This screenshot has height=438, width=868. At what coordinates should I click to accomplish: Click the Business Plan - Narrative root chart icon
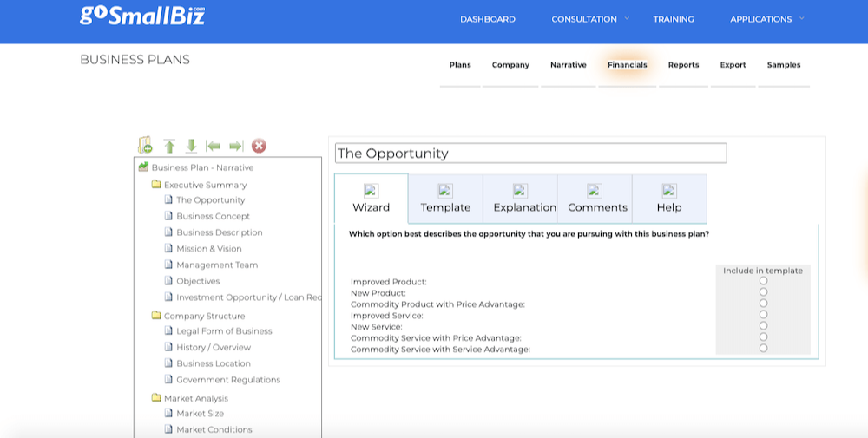pos(143,167)
